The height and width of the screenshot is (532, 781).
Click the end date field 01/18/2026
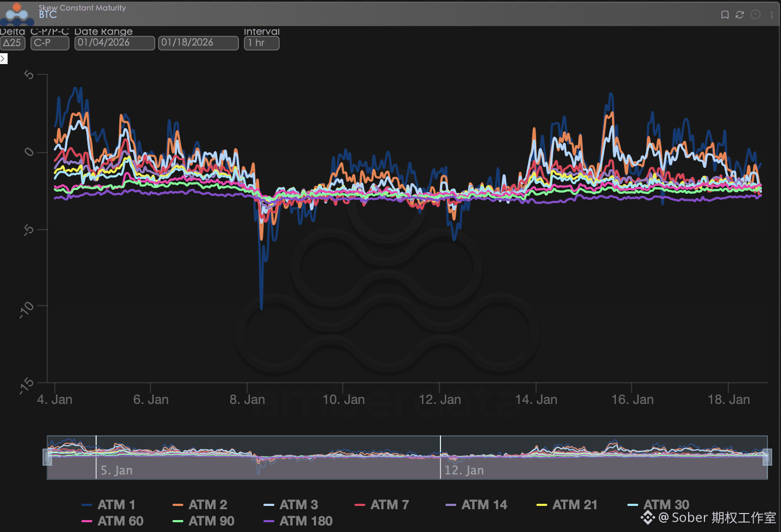[x=198, y=43]
